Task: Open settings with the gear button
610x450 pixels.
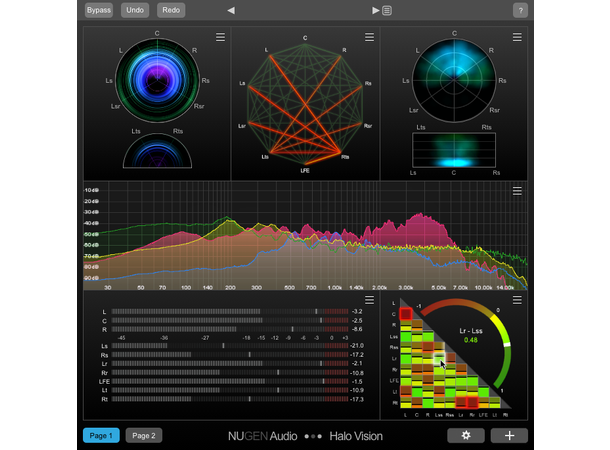Action: 466,436
